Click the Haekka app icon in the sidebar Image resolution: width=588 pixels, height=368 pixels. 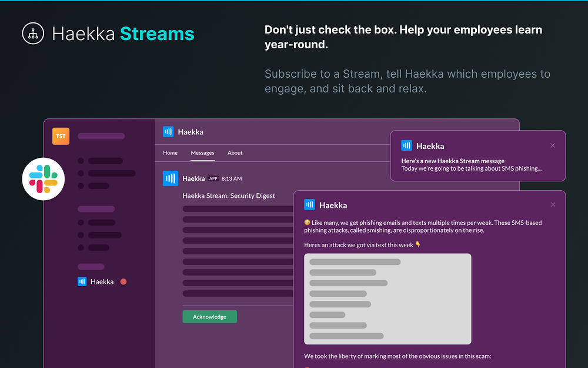coord(82,281)
